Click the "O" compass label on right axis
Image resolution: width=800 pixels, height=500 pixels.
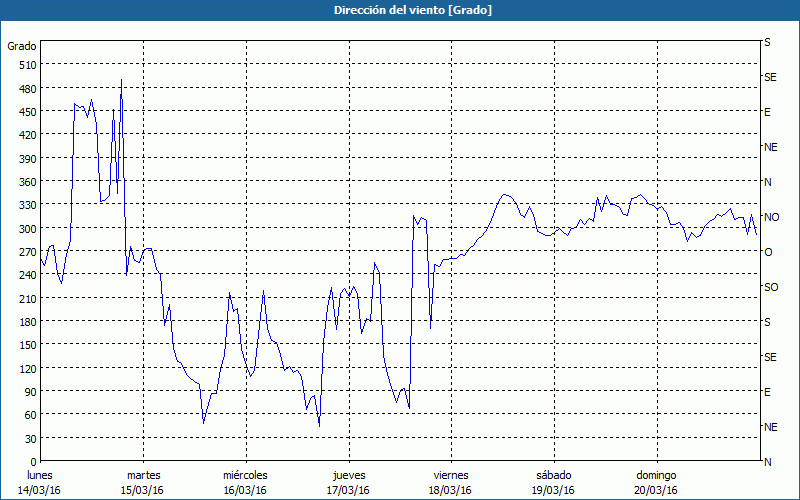click(768, 252)
